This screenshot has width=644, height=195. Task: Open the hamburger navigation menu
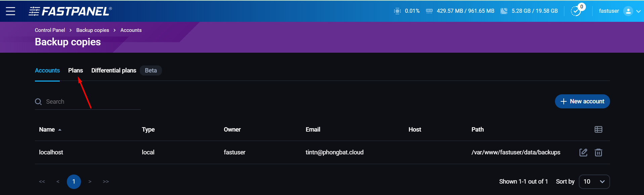coord(10,11)
